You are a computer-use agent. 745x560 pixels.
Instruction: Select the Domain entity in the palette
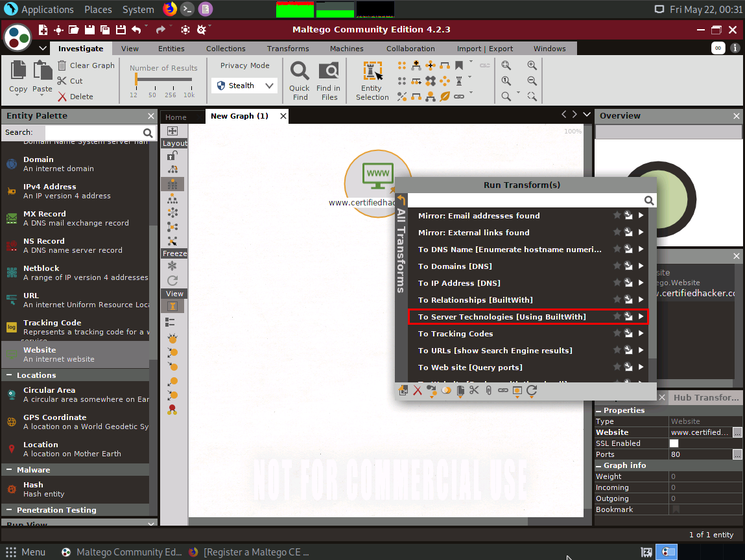coord(76,164)
